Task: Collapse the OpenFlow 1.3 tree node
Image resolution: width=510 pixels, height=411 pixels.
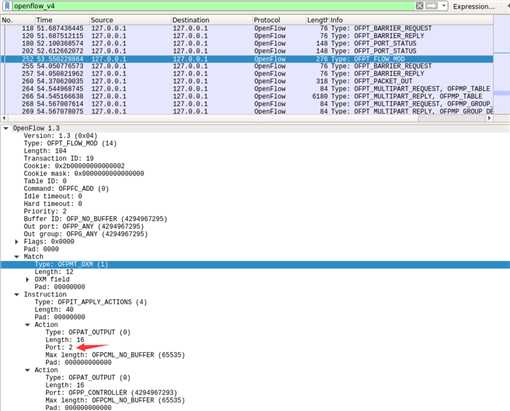Action: [x=6, y=128]
